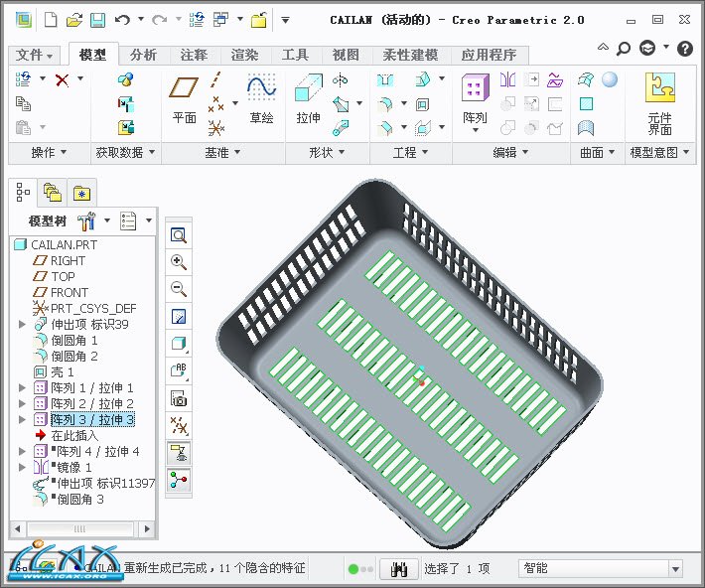Click the zoom out magnifier icon
The height and width of the screenshot is (588, 705).
point(179,289)
